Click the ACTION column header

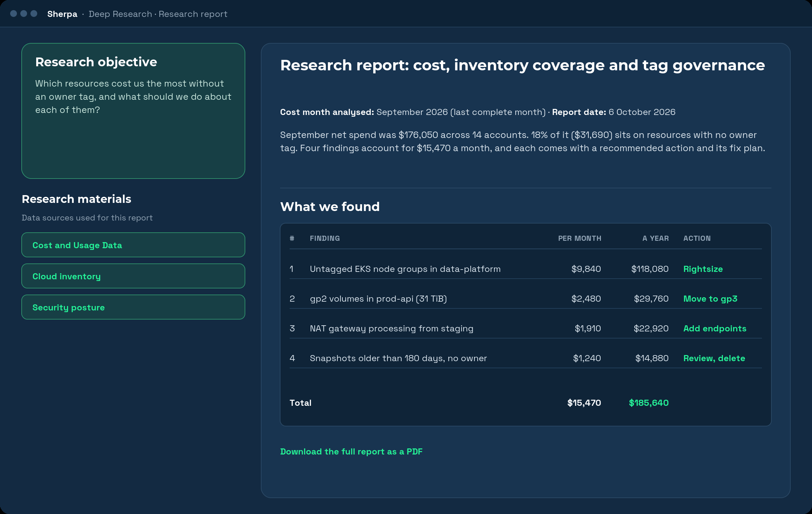pyautogui.click(x=697, y=238)
